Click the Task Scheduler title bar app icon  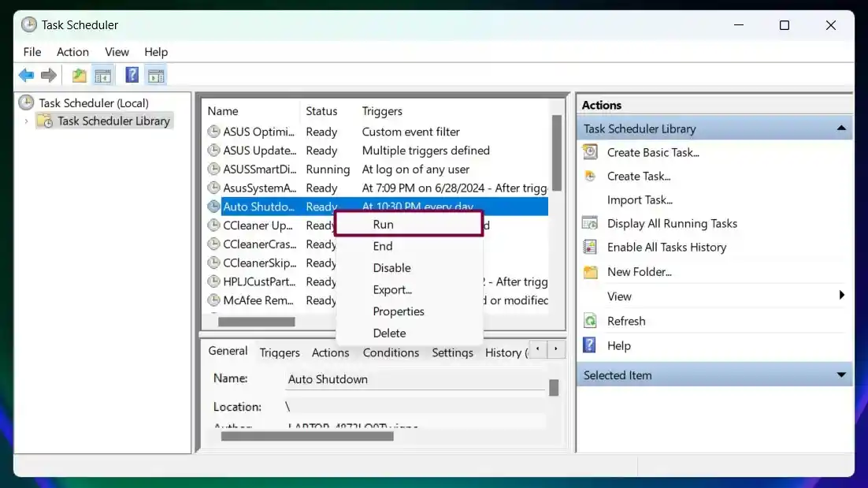pos(29,24)
